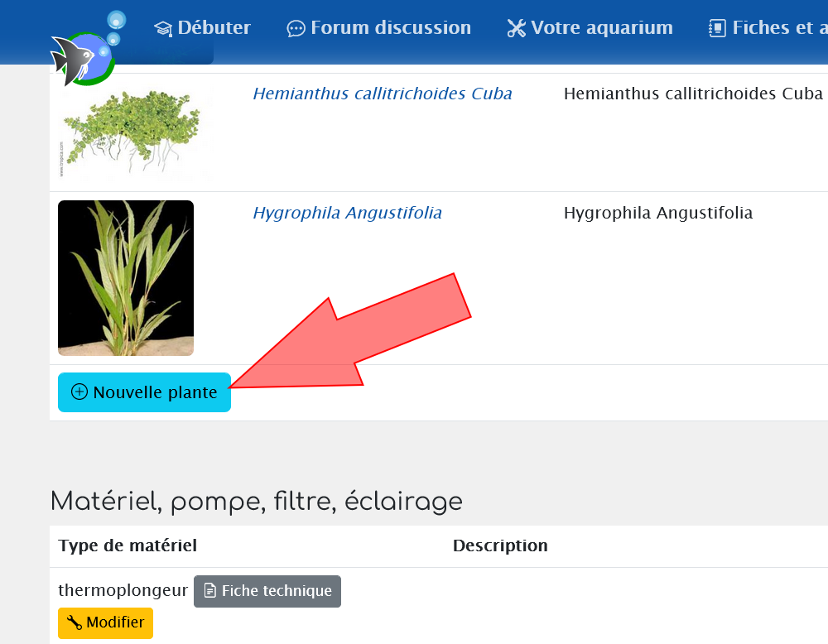Select the plain Hygrophila Angustifolia description text
This screenshot has height=644, width=828.
[658, 213]
